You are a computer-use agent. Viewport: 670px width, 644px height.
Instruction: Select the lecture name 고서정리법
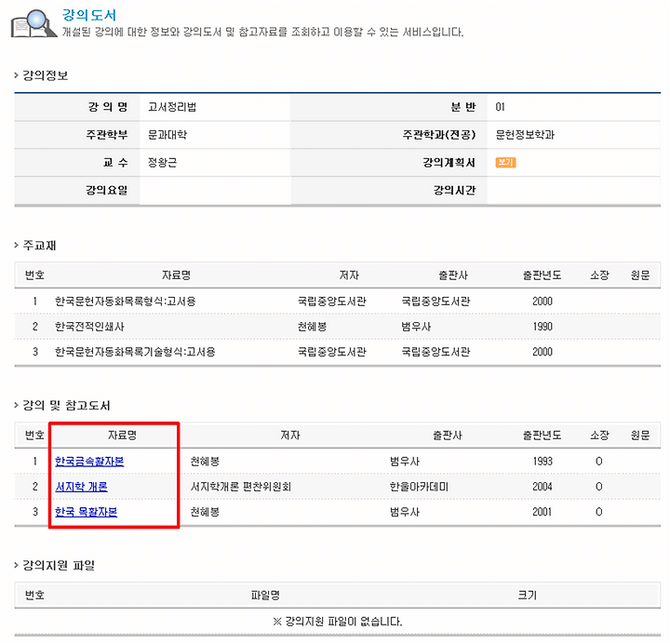(x=172, y=107)
